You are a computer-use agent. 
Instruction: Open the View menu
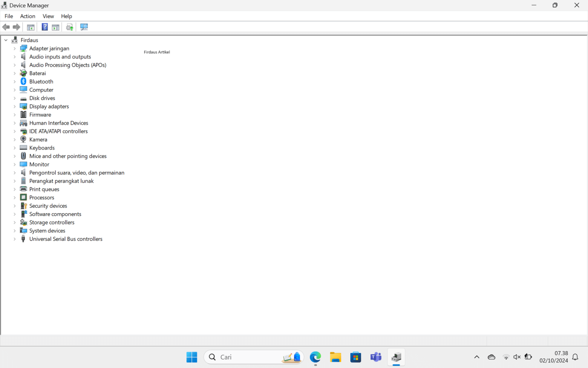(x=48, y=16)
